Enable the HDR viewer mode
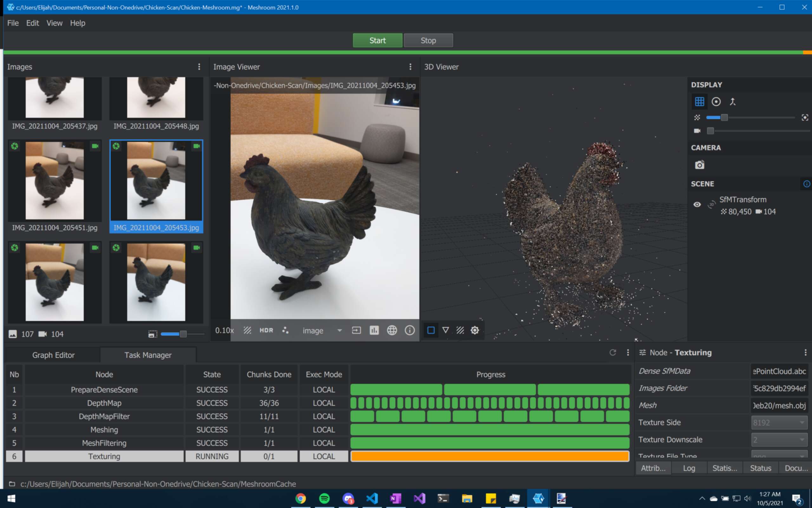The width and height of the screenshot is (812, 508). coord(266,330)
